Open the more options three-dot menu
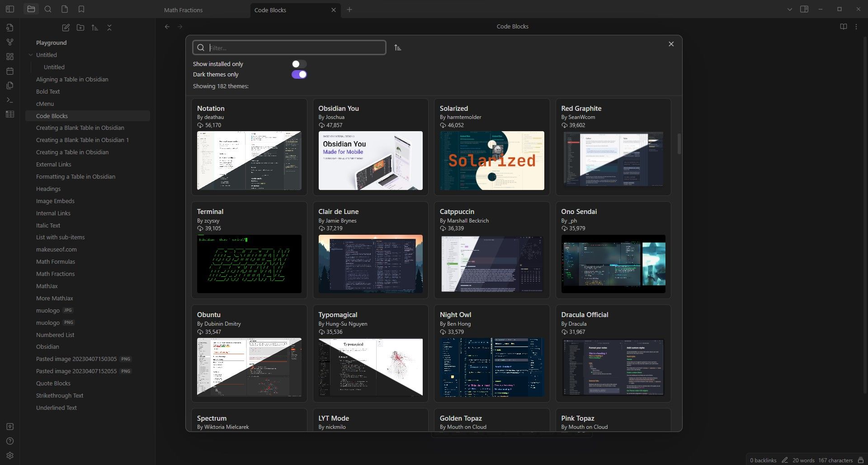The width and height of the screenshot is (868, 465). click(x=856, y=26)
